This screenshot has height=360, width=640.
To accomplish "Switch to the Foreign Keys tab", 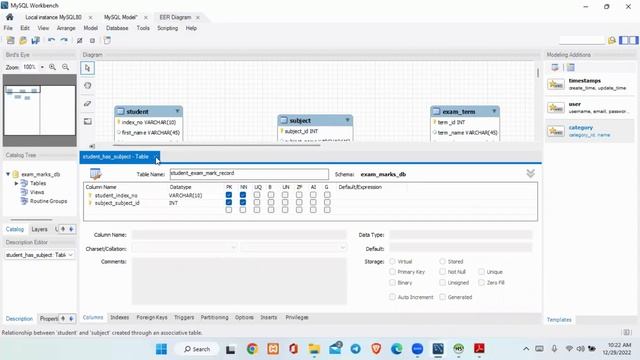I will [152, 317].
